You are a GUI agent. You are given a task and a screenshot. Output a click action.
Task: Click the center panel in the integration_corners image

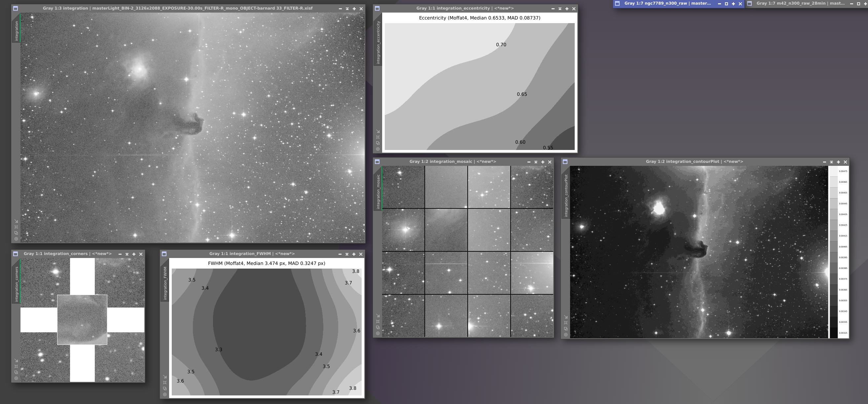(x=82, y=320)
